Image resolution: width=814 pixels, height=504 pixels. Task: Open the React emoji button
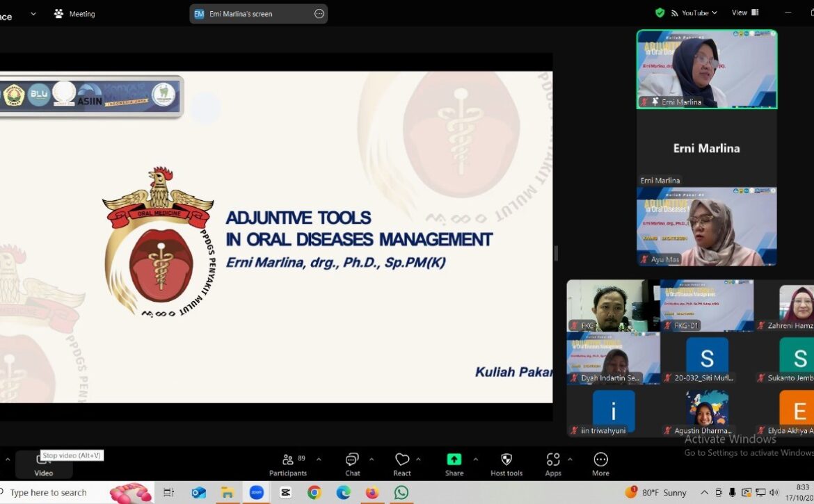(402, 464)
